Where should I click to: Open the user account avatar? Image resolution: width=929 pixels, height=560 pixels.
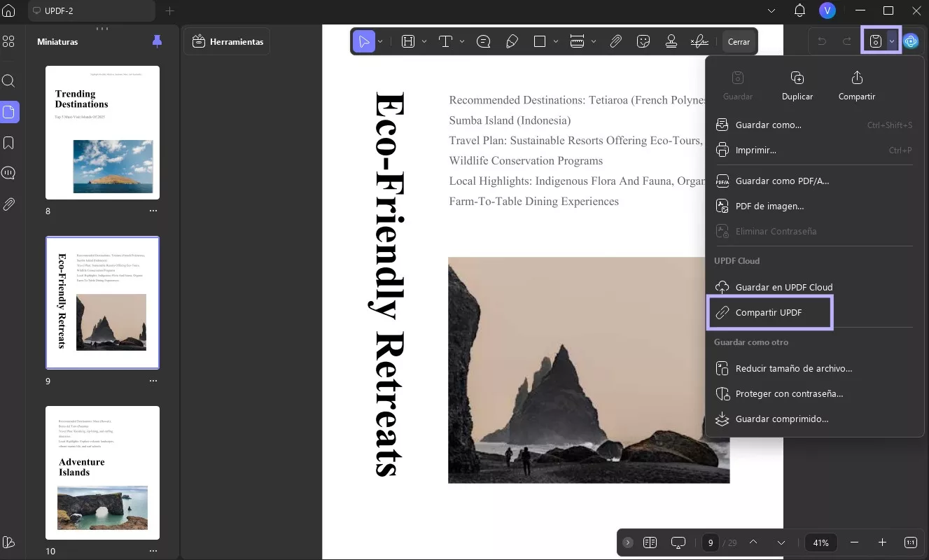tap(827, 10)
